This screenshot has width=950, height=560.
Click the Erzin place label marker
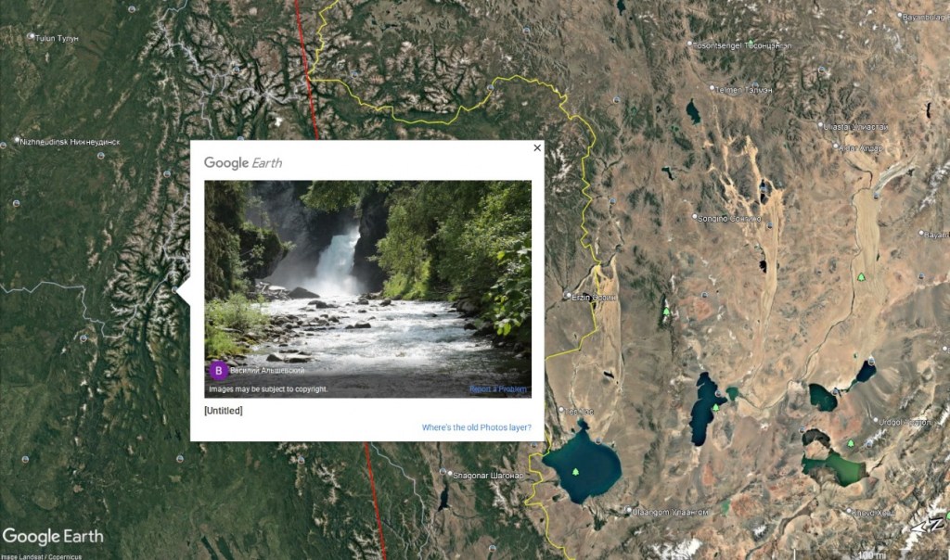pyautogui.click(x=568, y=296)
